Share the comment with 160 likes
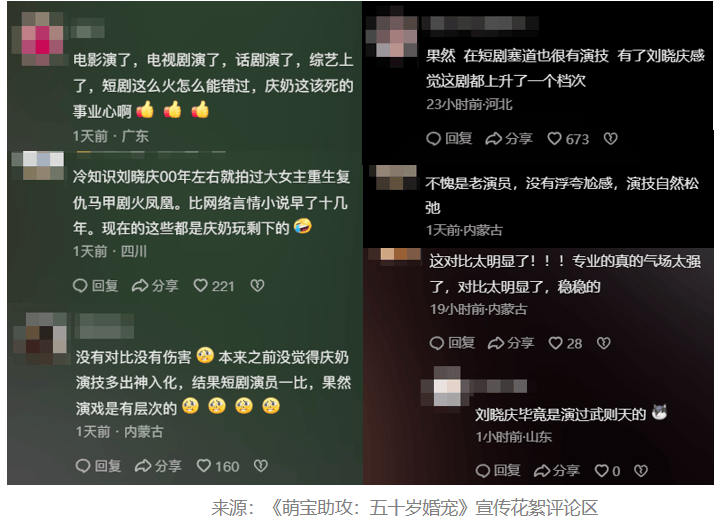723x522 pixels. click(x=158, y=466)
